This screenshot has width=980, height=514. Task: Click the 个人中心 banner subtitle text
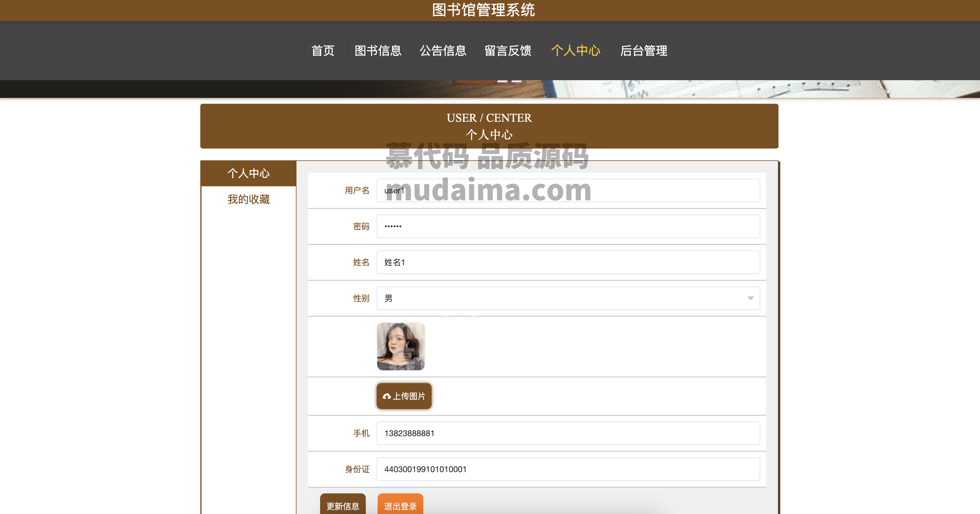click(489, 135)
